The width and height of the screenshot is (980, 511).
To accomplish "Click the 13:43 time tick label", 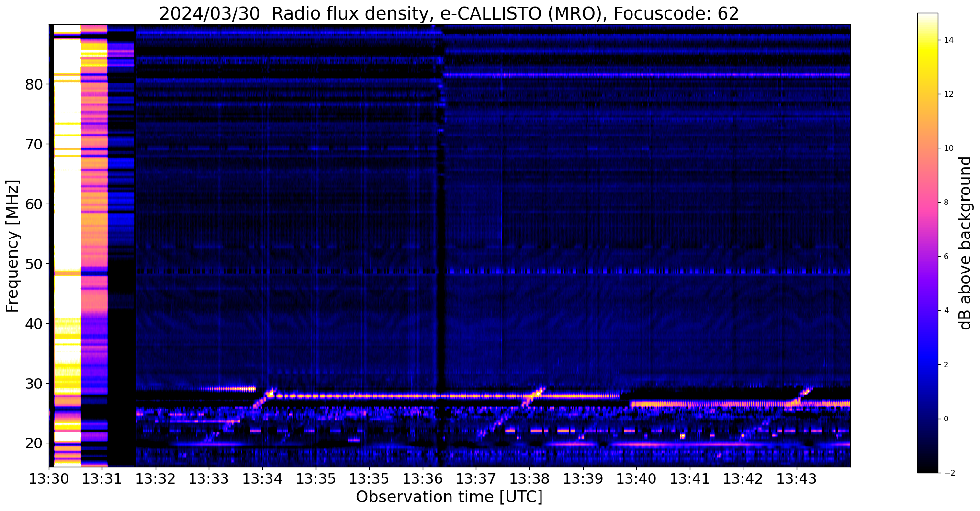I will coord(797,478).
